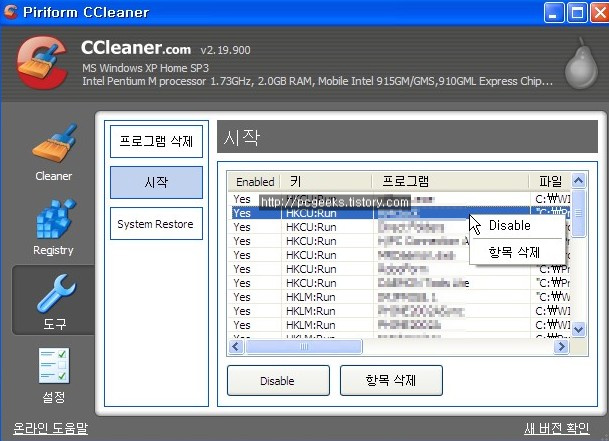Open the Registry section icon
Viewport: 609px width, 441px height.
tap(54, 219)
